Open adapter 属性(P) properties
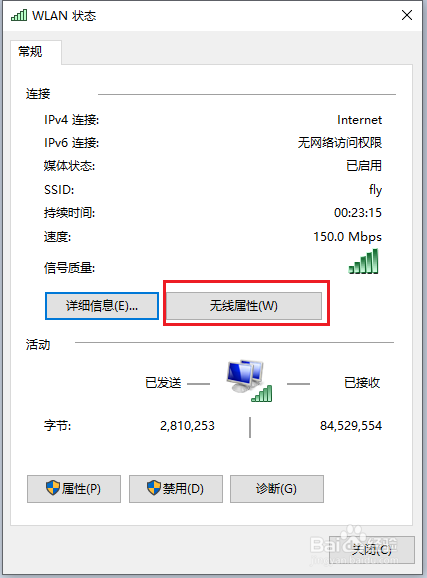 click(x=74, y=489)
